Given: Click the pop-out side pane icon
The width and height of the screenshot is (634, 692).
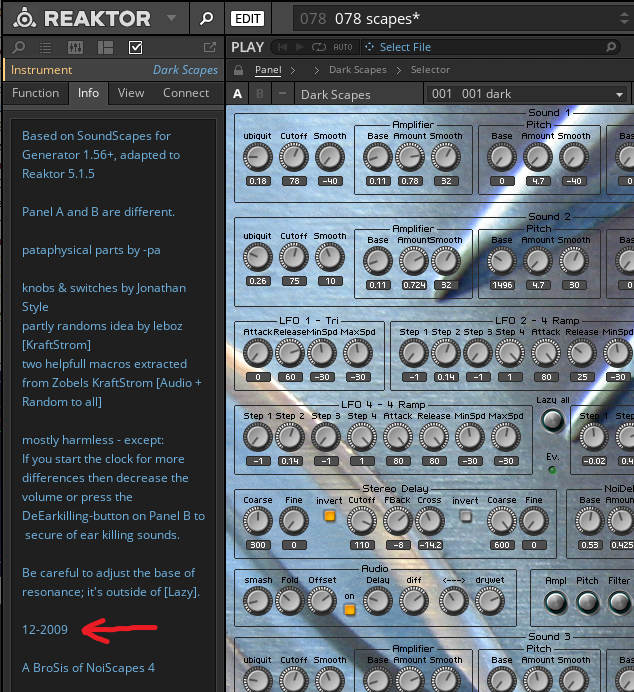Looking at the screenshot, I should pyautogui.click(x=210, y=47).
